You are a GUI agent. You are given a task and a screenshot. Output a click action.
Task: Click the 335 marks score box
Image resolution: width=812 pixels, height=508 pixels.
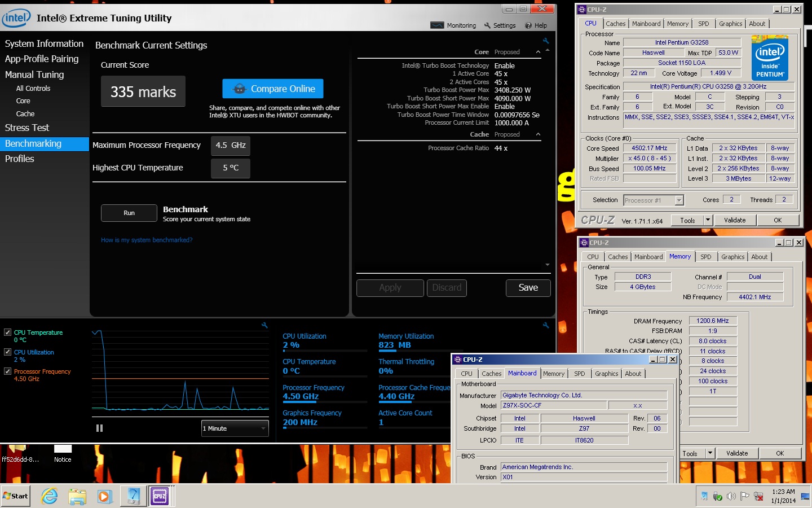[143, 91]
